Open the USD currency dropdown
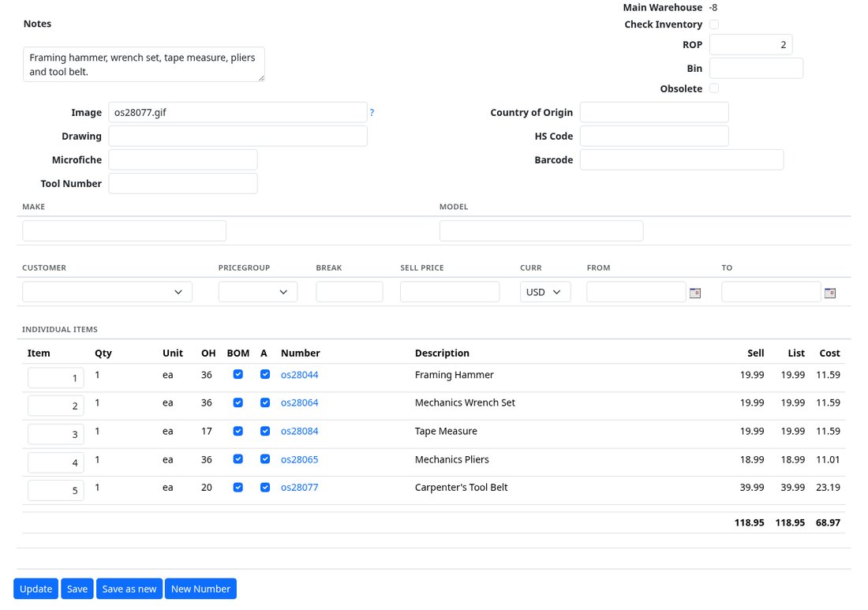The image size is (868, 610). pyautogui.click(x=545, y=292)
